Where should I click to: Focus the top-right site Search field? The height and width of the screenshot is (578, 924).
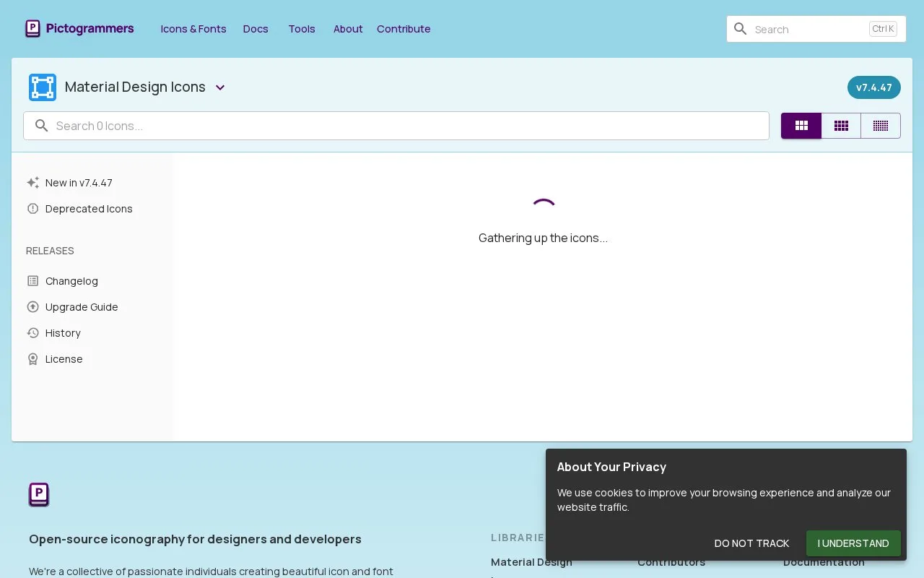[x=816, y=29]
